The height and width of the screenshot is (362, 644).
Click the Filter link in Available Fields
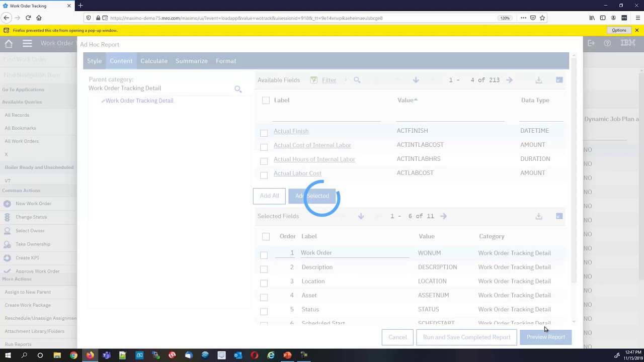[x=329, y=80]
